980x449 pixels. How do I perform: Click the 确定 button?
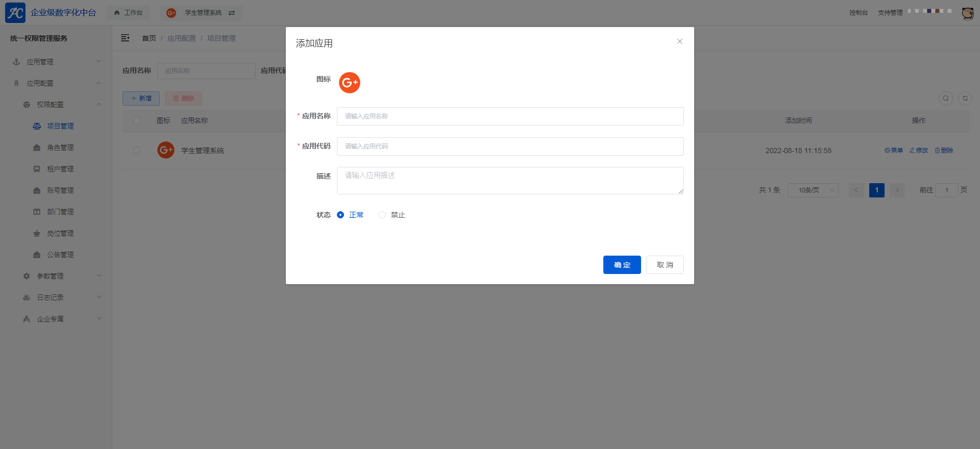622,265
